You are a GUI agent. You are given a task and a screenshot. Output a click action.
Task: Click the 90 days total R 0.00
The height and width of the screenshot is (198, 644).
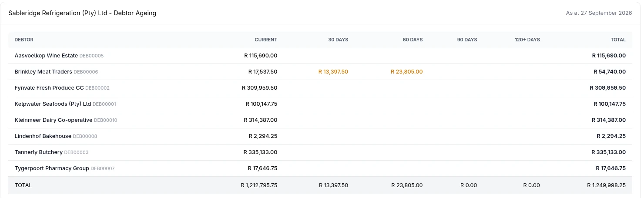pos(469,185)
